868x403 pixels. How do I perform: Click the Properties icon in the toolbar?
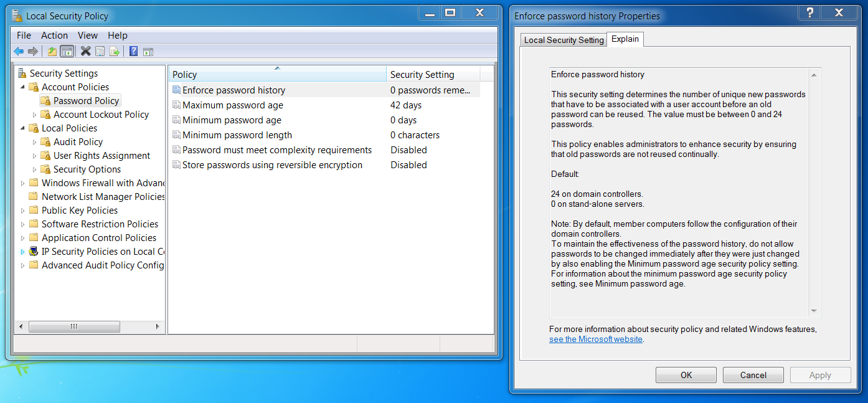[100, 51]
